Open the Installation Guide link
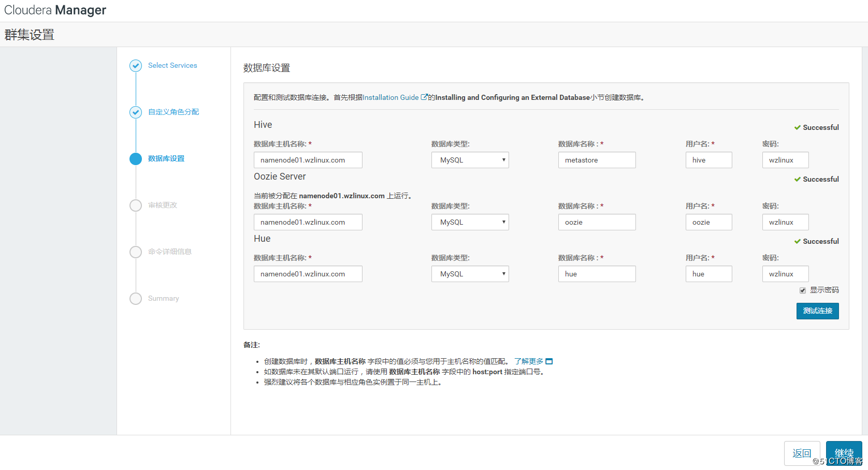 [390, 97]
